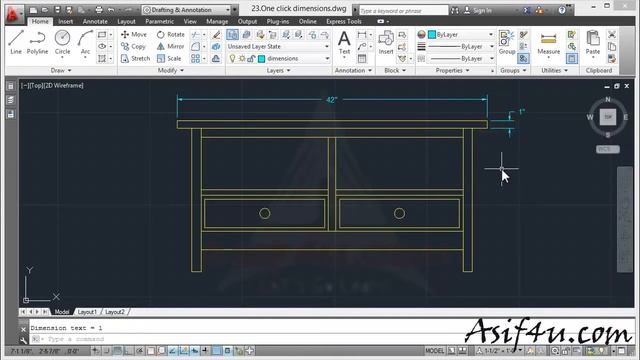Click the cyan ByLayer color swatch

click(432, 35)
